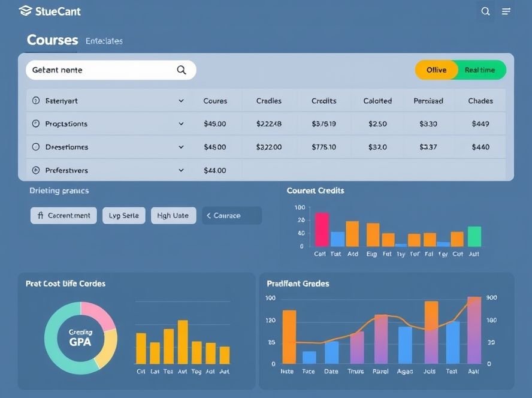The width and height of the screenshot is (532, 398).
Task: Enable the Offive toggle pill
Action: click(x=436, y=70)
